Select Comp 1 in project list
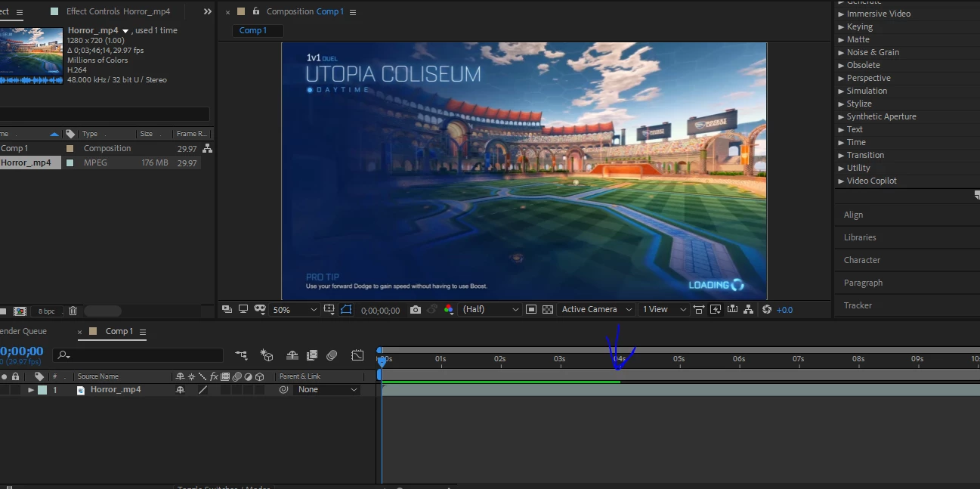Viewport: 980px width, 489px height. [x=14, y=148]
